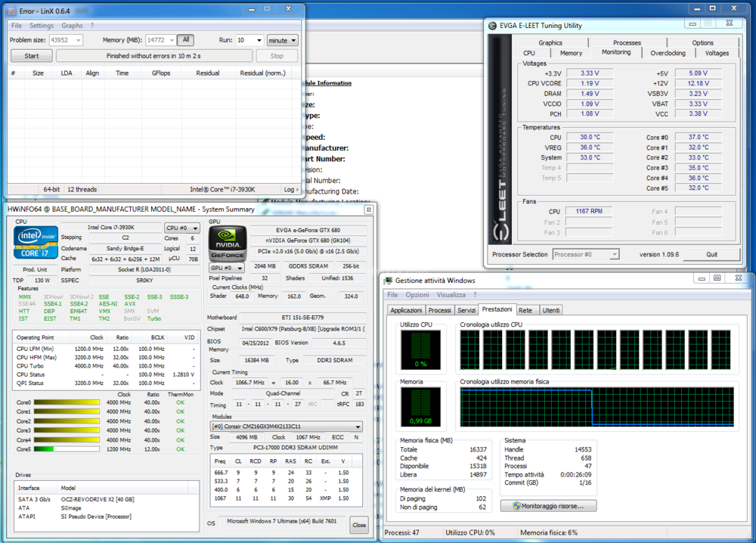
Task: Switch to the Graphics tab in E-LEET
Action: tap(550, 42)
